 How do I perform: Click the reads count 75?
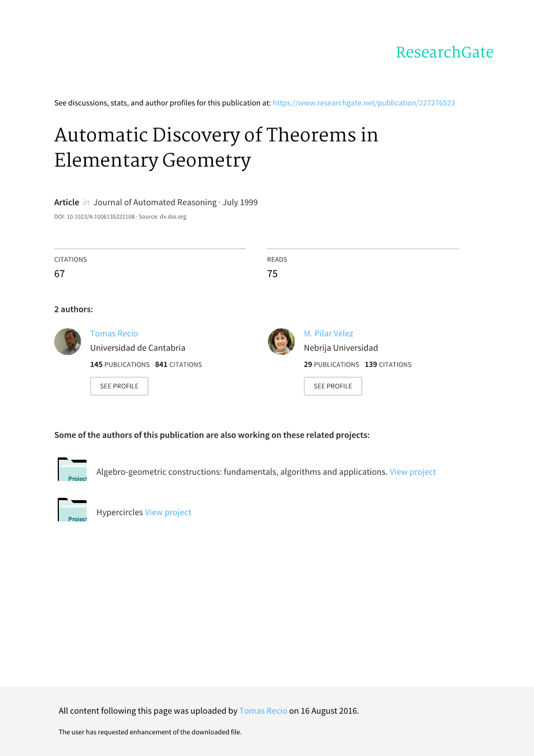[272, 274]
